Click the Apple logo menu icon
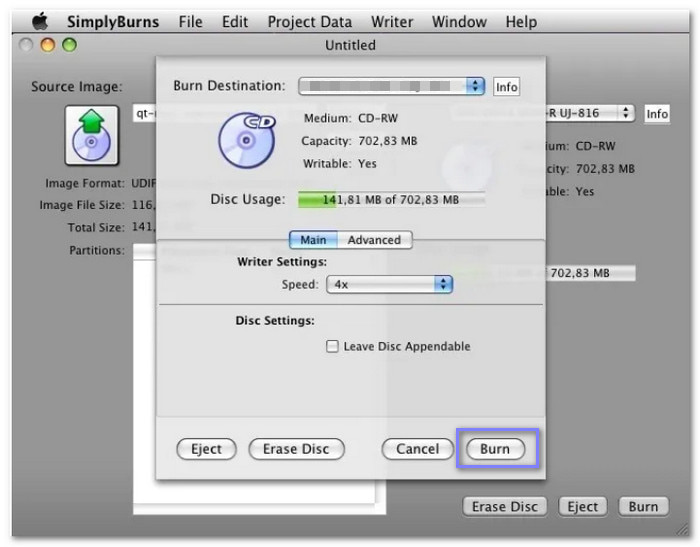This screenshot has height=547, width=700. coord(40,21)
